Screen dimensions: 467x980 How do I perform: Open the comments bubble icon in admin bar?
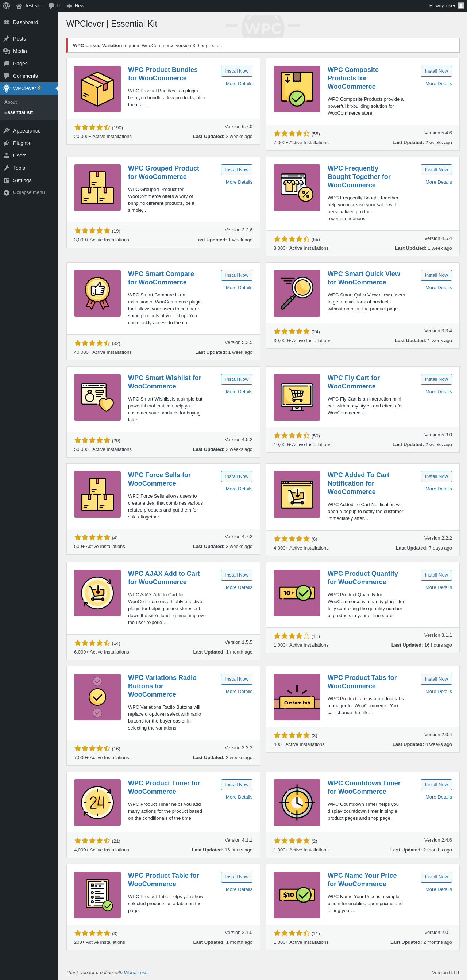click(x=51, y=6)
